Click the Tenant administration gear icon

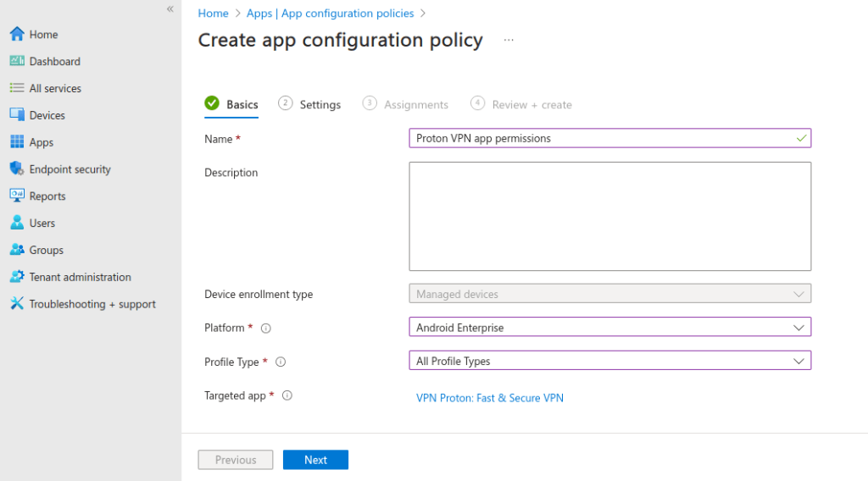pos(17,276)
